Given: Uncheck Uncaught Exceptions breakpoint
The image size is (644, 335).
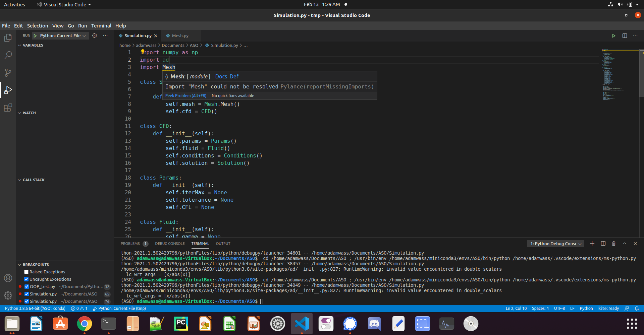Looking at the screenshot, I should [26, 279].
